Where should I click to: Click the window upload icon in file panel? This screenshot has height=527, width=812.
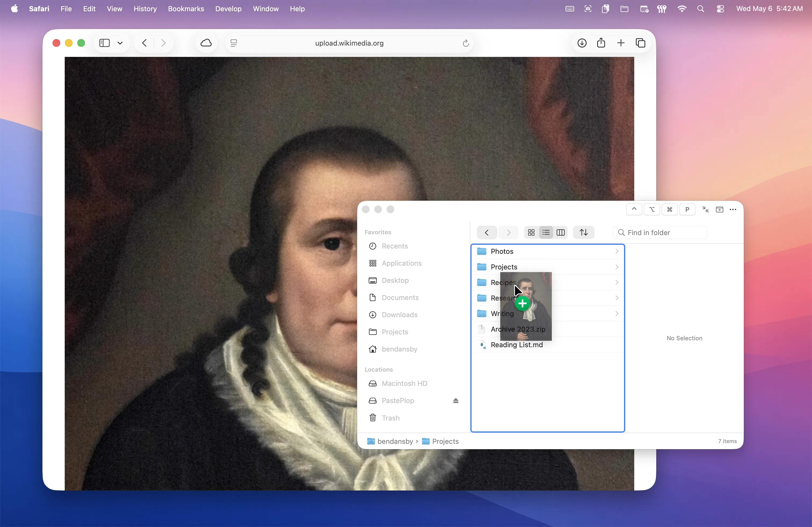(x=720, y=209)
